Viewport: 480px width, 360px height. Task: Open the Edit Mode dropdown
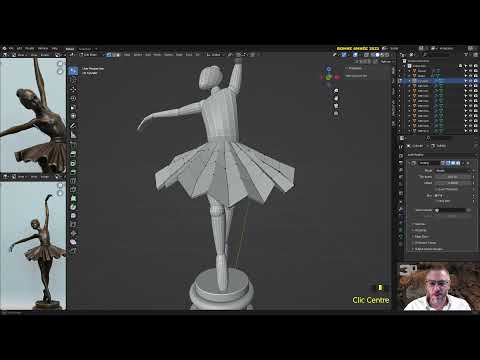(x=89, y=54)
